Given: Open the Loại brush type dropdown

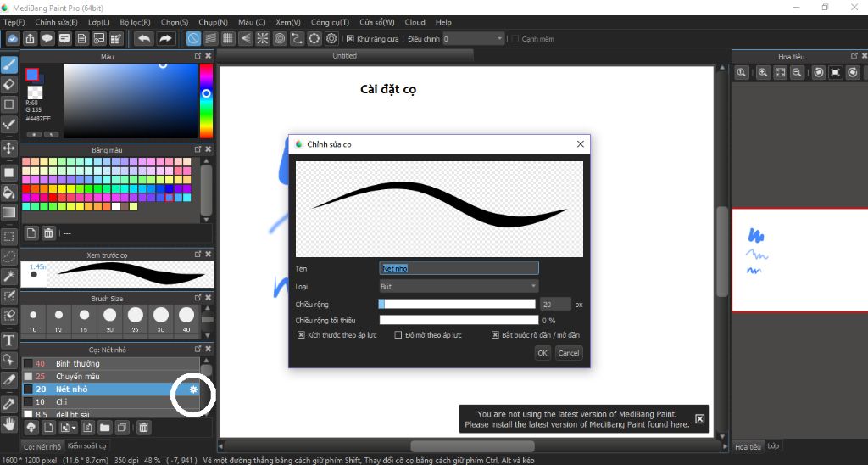Looking at the screenshot, I should pos(459,287).
